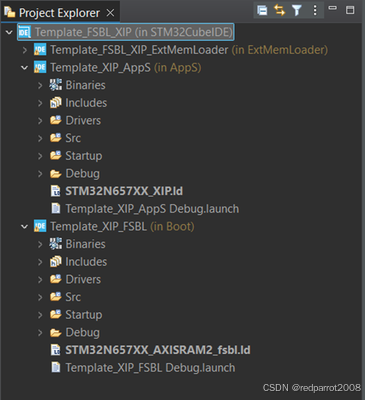Image resolution: width=365 pixels, height=400 pixels.
Task: Expand Drivers under Template_XIP_AppS
Action: coord(40,121)
